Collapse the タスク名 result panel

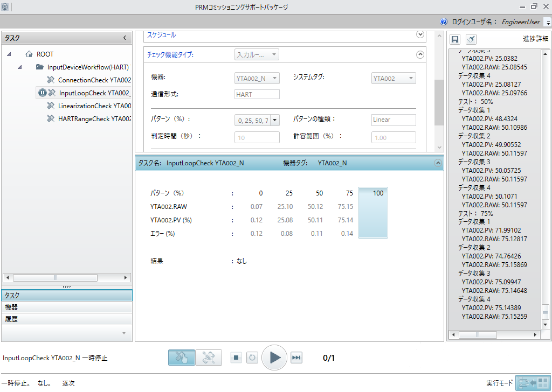point(438,163)
